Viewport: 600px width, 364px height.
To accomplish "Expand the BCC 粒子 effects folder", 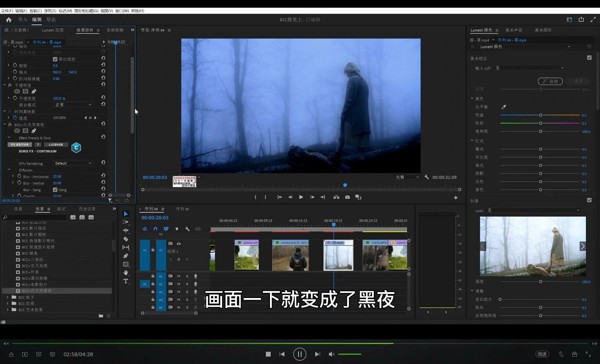I will coord(8,297).
